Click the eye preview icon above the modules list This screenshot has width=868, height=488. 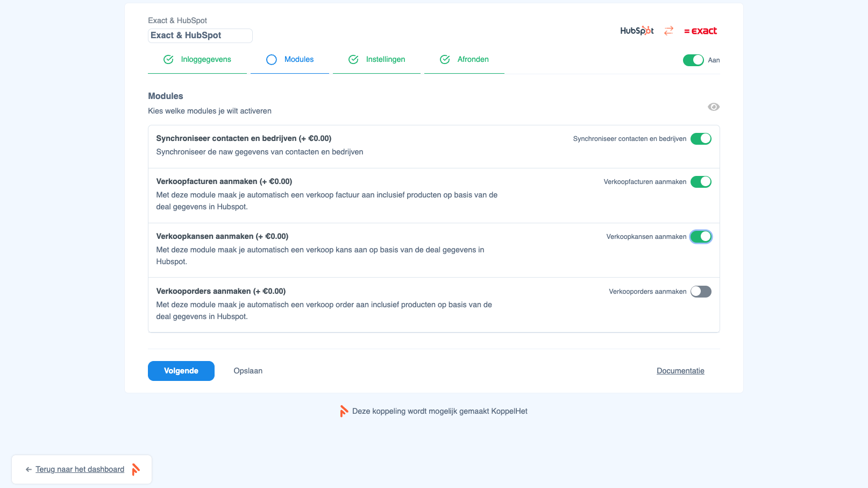714,107
